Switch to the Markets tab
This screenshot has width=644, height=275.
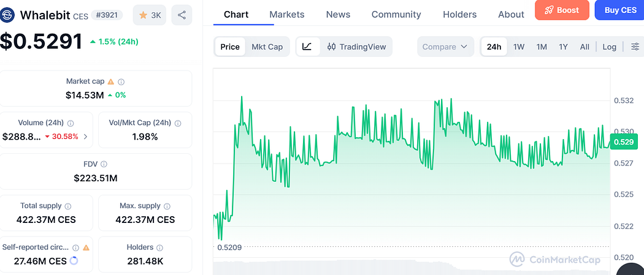286,14
